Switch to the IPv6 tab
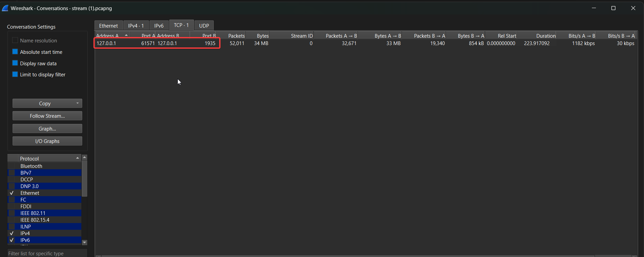644x257 pixels. click(159, 26)
